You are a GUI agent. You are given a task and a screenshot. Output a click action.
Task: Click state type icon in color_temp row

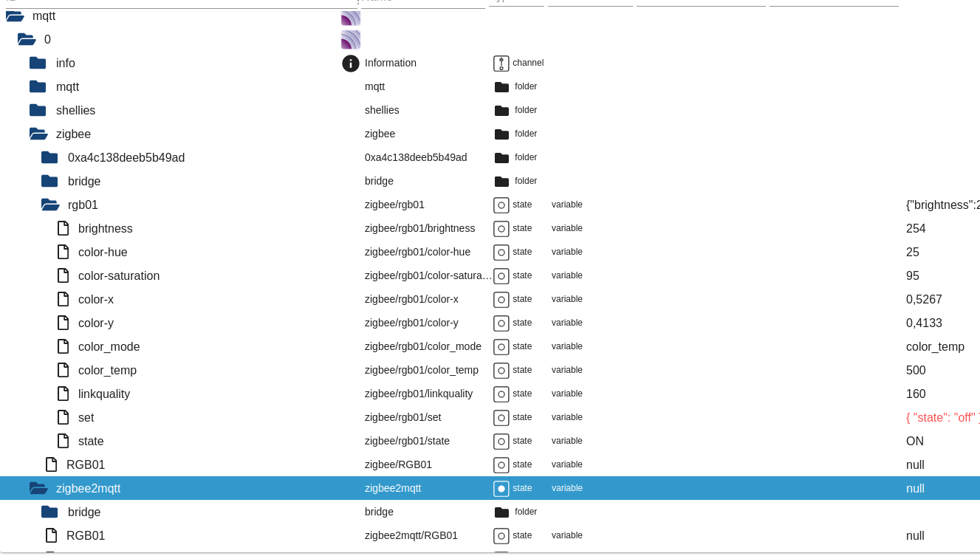pos(501,370)
